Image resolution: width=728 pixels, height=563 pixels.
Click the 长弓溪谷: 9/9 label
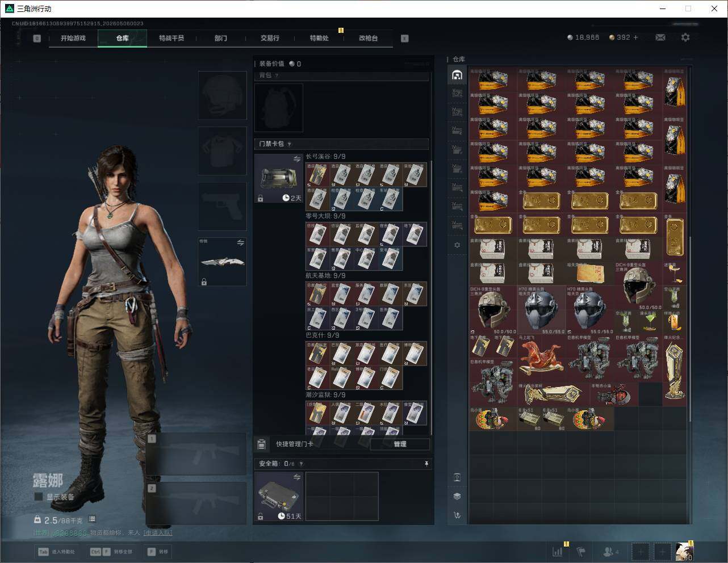point(325,157)
